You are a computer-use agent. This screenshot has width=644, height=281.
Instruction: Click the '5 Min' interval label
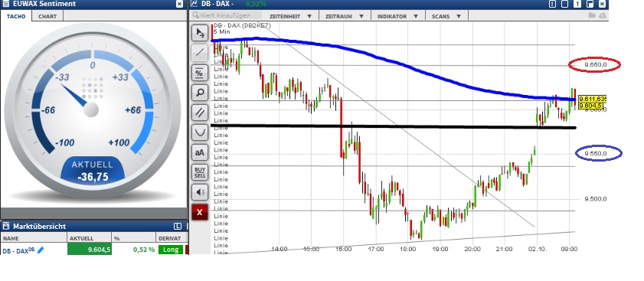pyautogui.click(x=222, y=31)
